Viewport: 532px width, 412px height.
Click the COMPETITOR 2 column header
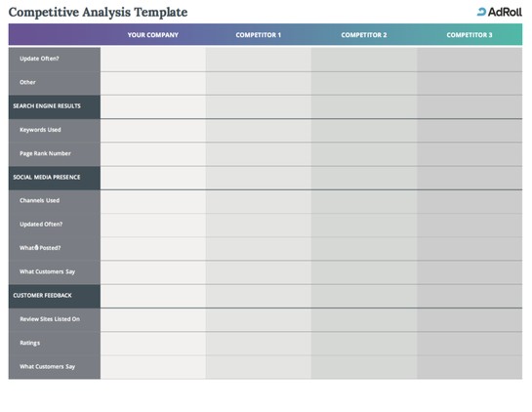click(x=364, y=35)
